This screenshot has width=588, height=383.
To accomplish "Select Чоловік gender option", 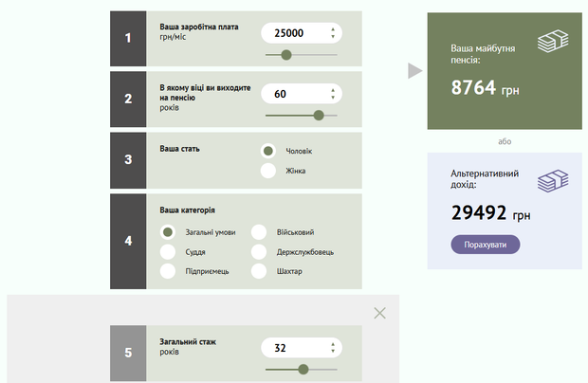I will coord(268,151).
